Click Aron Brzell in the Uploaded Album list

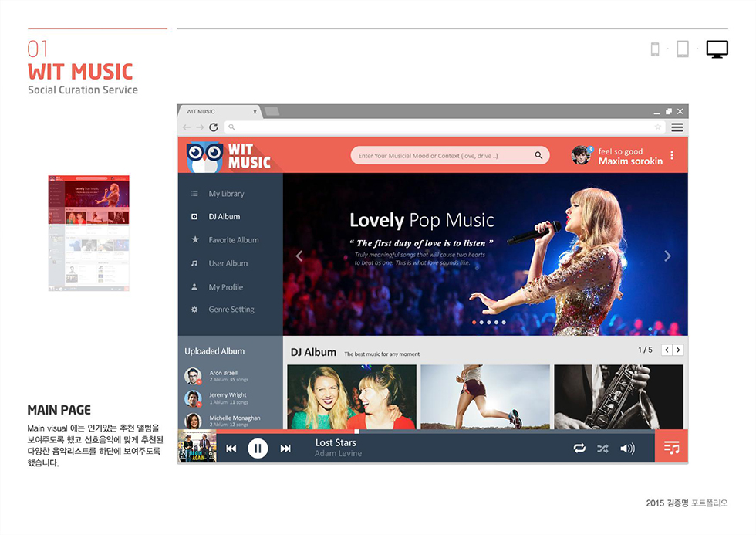point(225,371)
